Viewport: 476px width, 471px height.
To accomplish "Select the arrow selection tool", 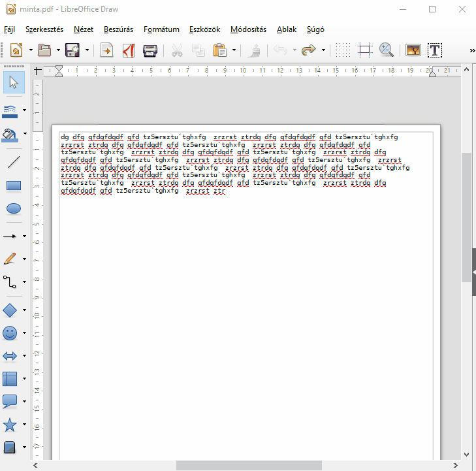I will [14, 82].
